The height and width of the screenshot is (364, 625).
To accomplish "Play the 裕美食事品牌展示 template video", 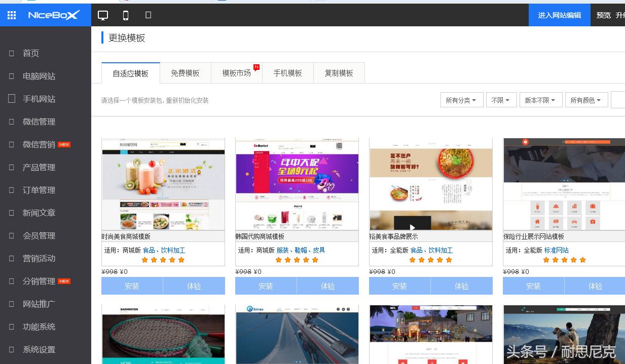I will (x=412, y=227).
